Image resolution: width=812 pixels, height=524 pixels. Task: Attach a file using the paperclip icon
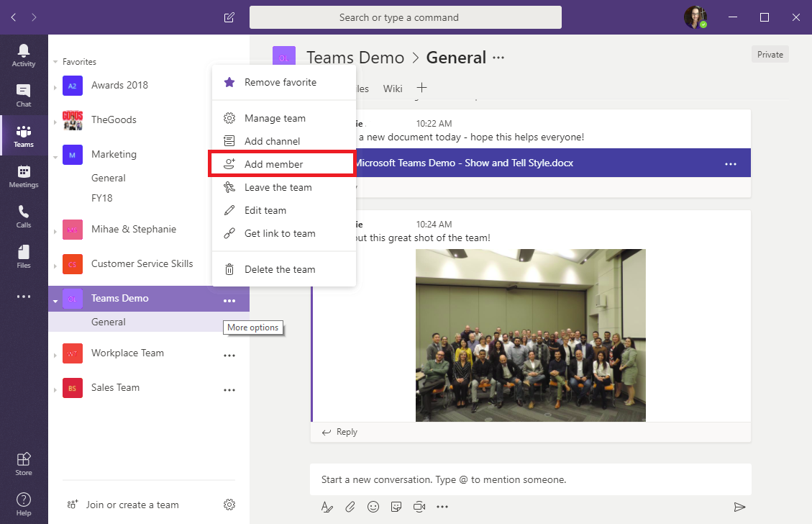point(350,507)
